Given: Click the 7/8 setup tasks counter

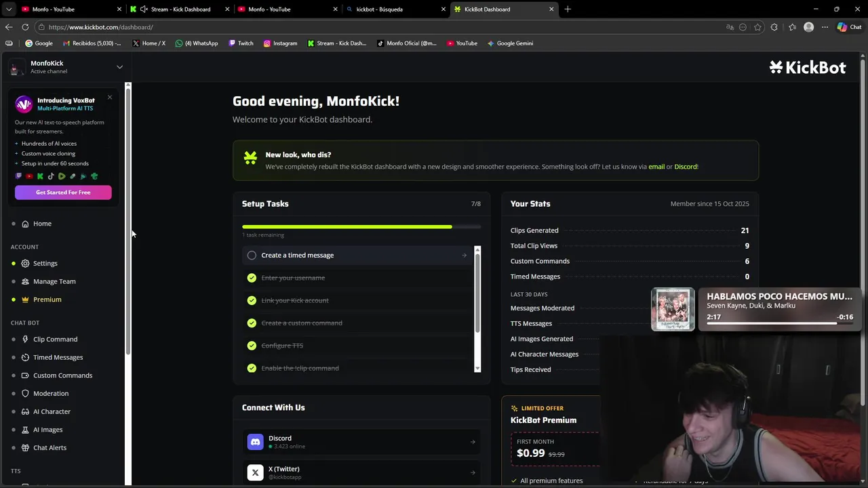Looking at the screenshot, I should [476, 204].
